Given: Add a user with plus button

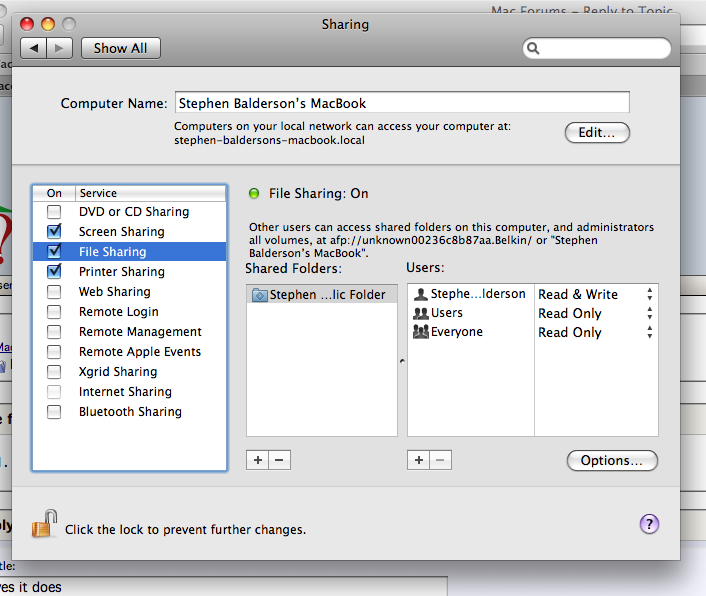Looking at the screenshot, I should (x=419, y=460).
